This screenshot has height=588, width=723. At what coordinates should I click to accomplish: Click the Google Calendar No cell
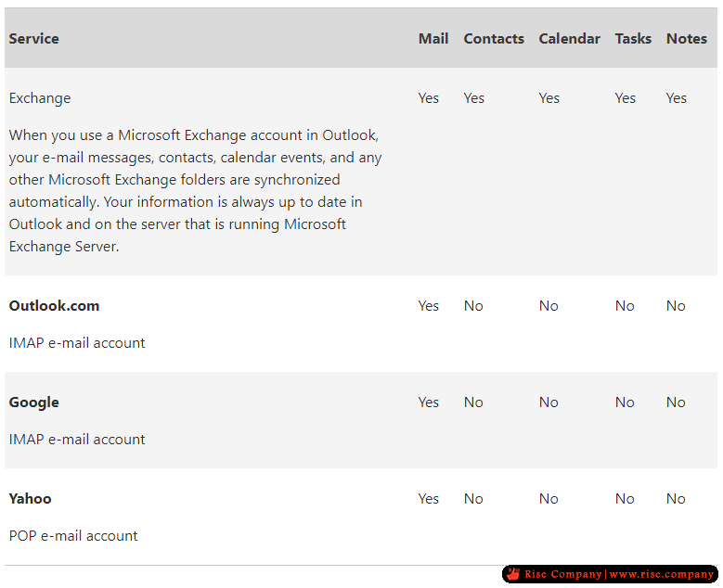[549, 403]
